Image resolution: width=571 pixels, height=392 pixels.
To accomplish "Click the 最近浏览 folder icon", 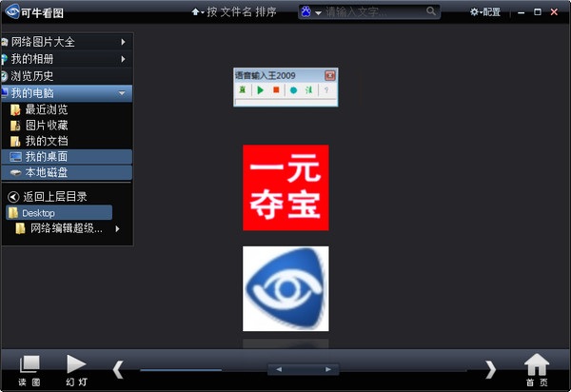I will pos(15,109).
